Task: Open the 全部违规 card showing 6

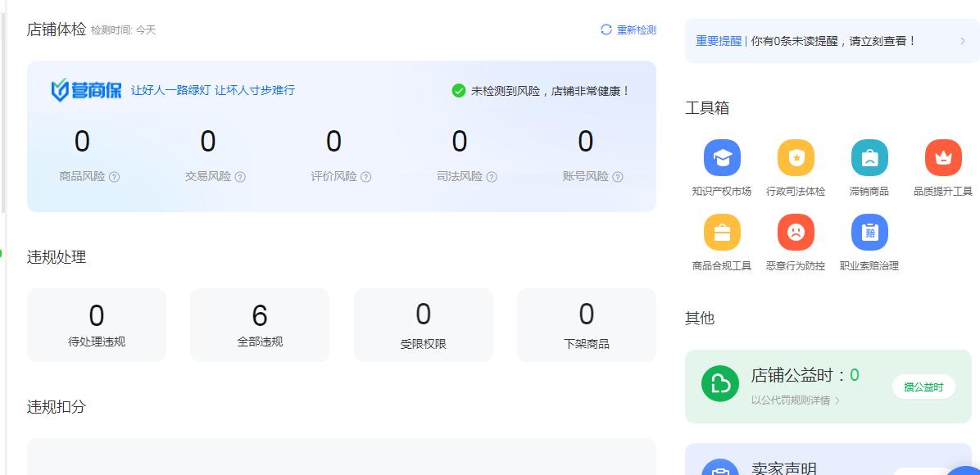Action: click(260, 323)
